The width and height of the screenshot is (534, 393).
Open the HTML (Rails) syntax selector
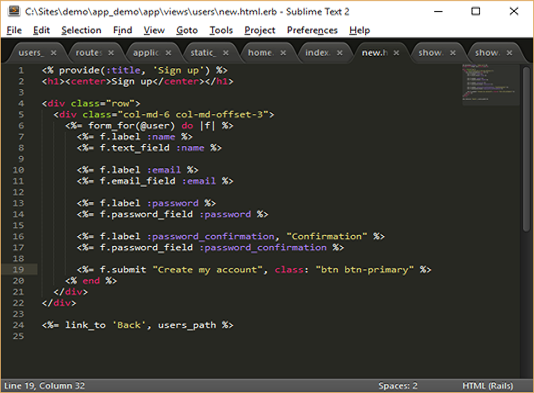pyautogui.click(x=488, y=386)
